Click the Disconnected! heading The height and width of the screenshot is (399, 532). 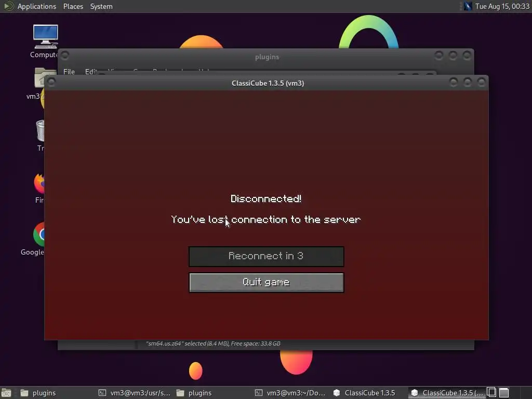coord(266,198)
